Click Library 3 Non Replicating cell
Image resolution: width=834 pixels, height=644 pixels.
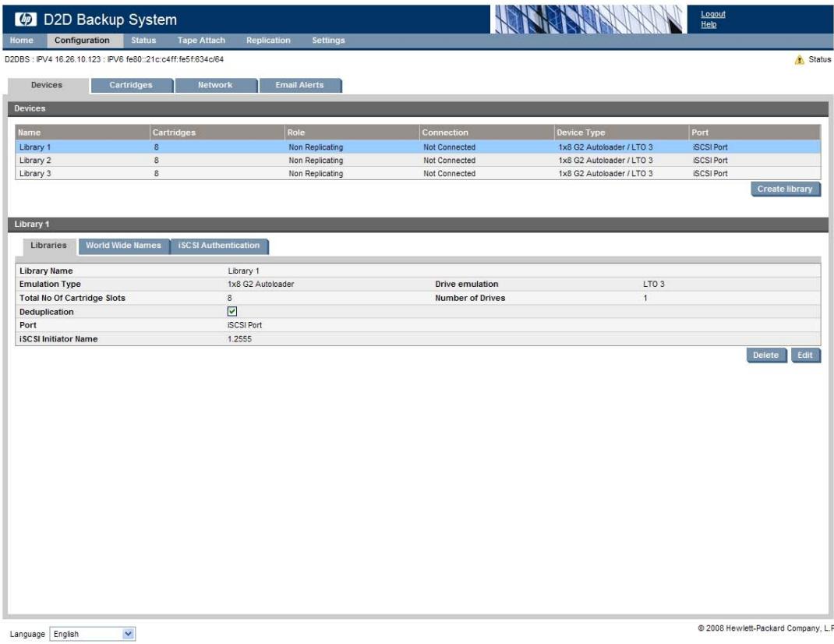[x=316, y=174]
